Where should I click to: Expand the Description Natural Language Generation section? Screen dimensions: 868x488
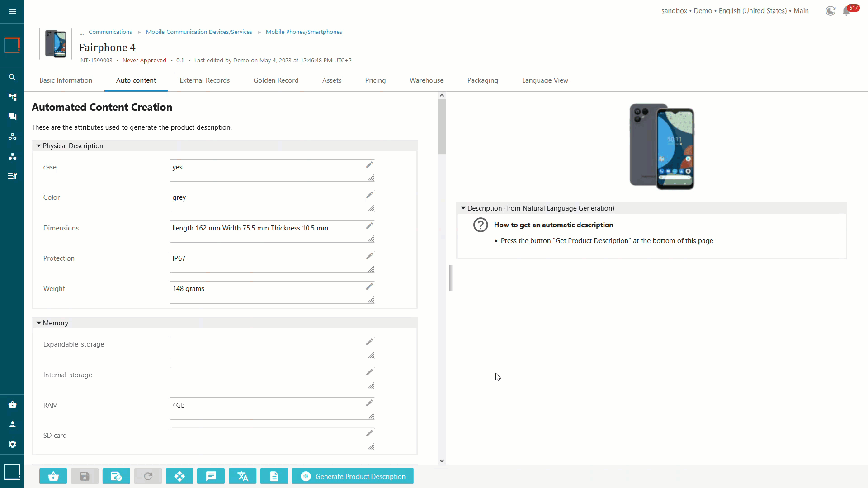pos(464,207)
